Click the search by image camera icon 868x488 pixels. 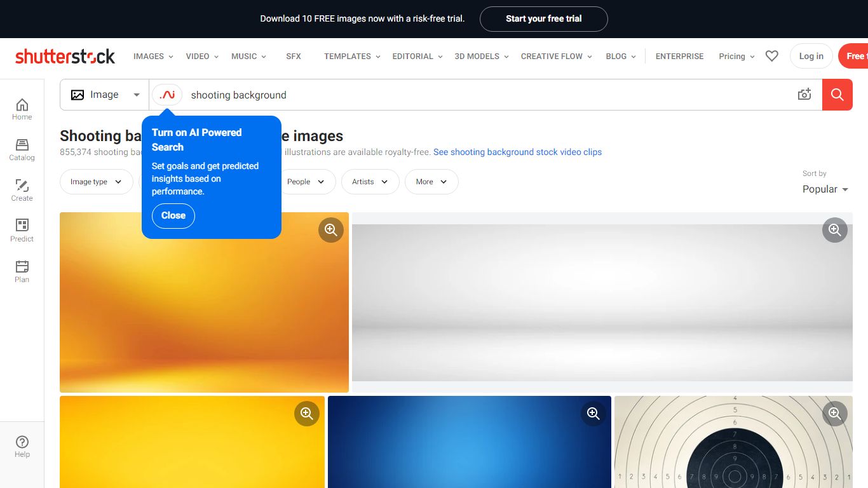[804, 95]
